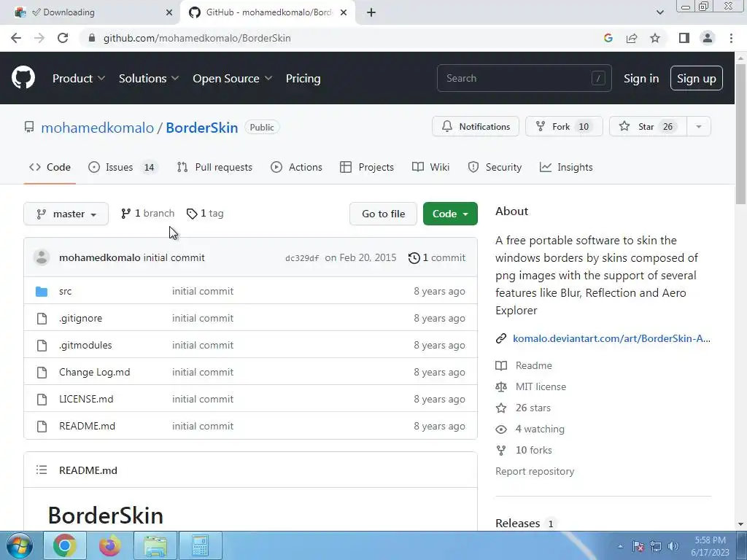Focus the GitHub Search field

coord(524,78)
